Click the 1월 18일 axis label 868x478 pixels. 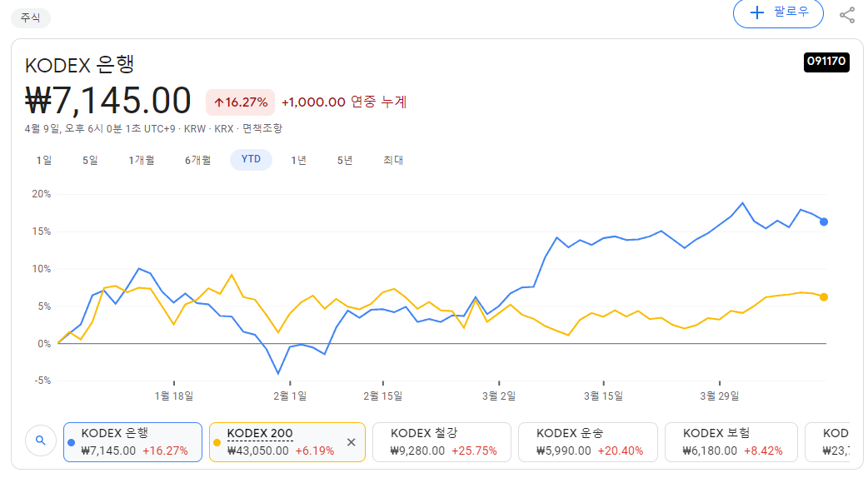pos(174,396)
